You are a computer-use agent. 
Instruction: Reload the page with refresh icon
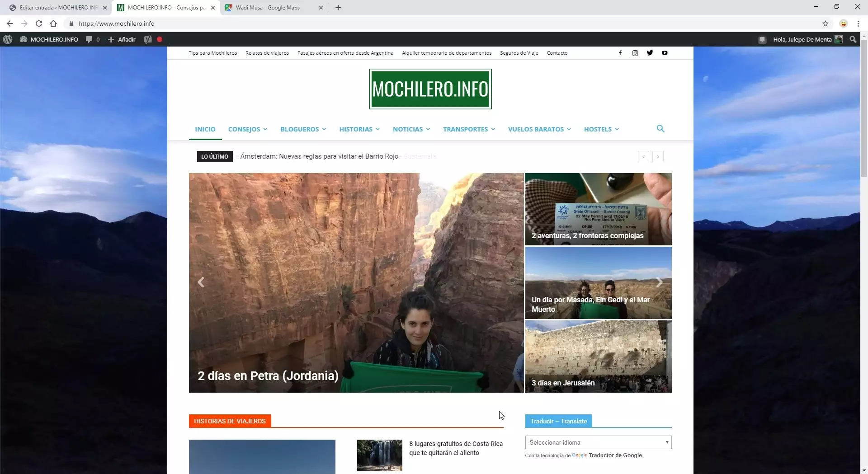tap(39, 23)
